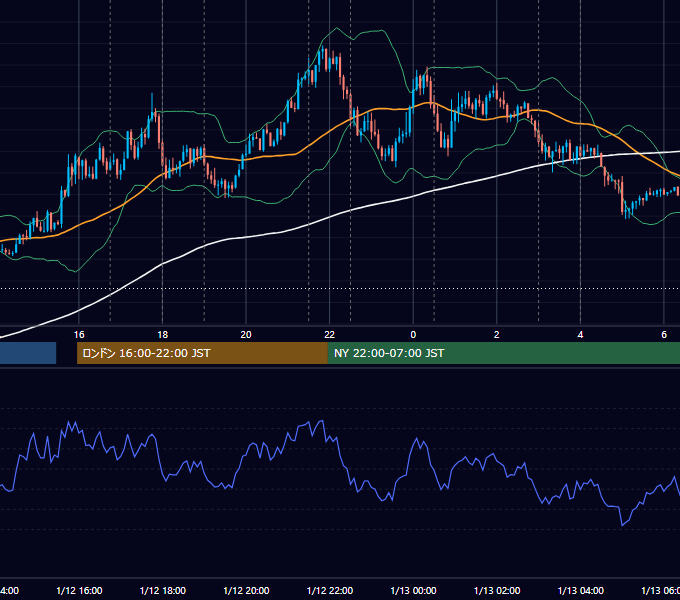The height and width of the screenshot is (600, 680).
Task: Click the 20 hour axis label
Action: pos(246,335)
